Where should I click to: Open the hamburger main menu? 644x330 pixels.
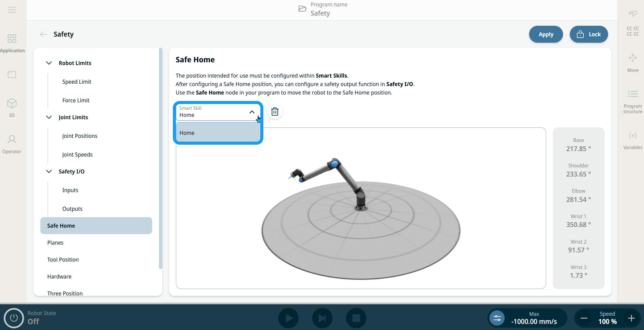[x=12, y=10]
